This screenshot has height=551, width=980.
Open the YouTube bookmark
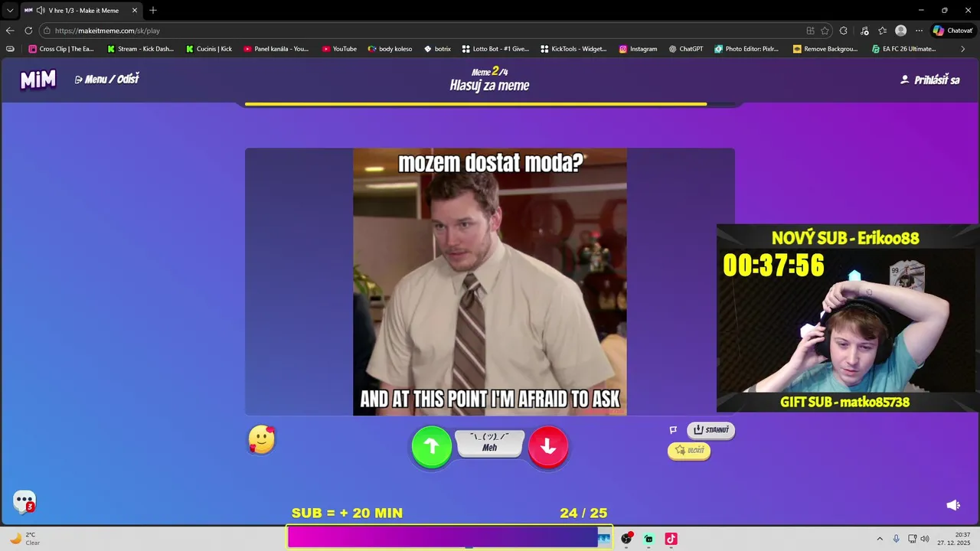click(x=339, y=49)
